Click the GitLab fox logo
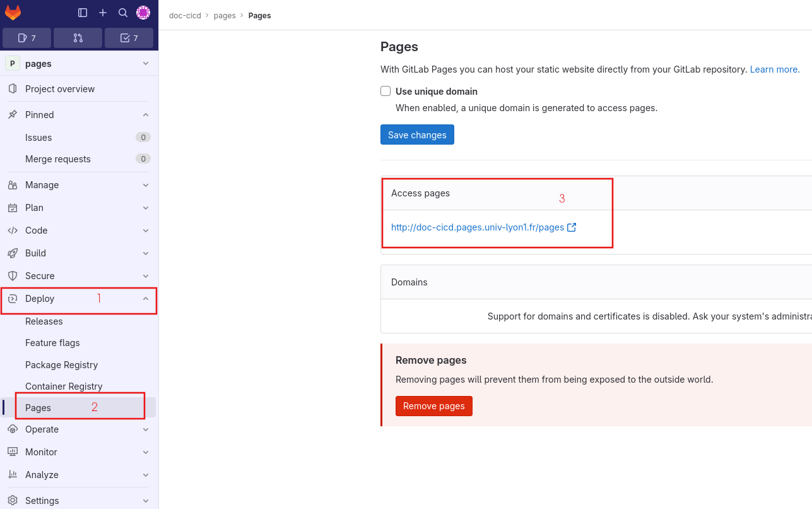Image resolution: width=812 pixels, height=509 pixels. pos(13,13)
